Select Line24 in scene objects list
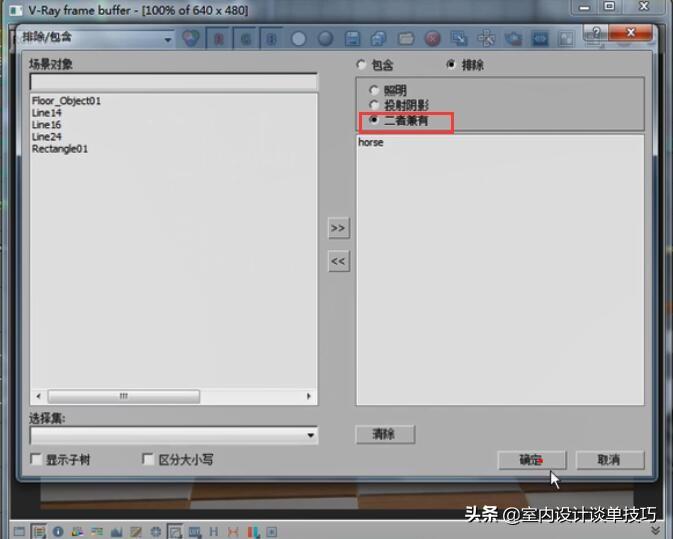The height and width of the screenshot is (539, 673). pyautogui.click(x=46, y=137)
